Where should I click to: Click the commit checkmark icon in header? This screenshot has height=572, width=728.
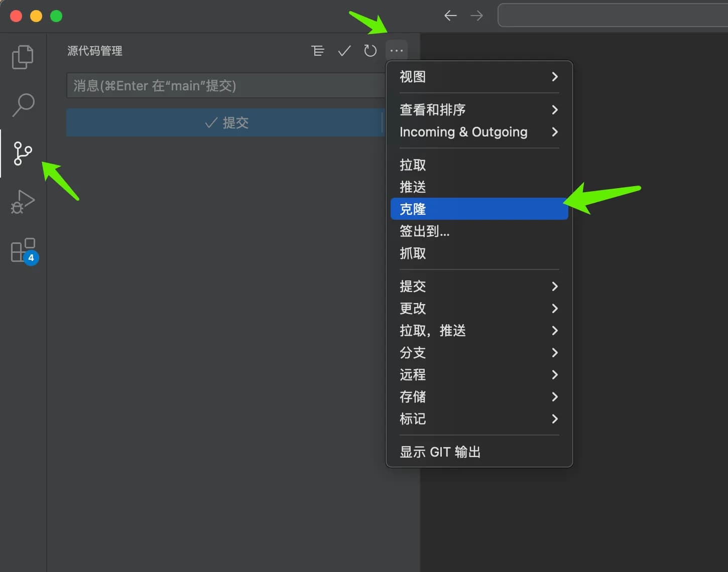point(344,51)
